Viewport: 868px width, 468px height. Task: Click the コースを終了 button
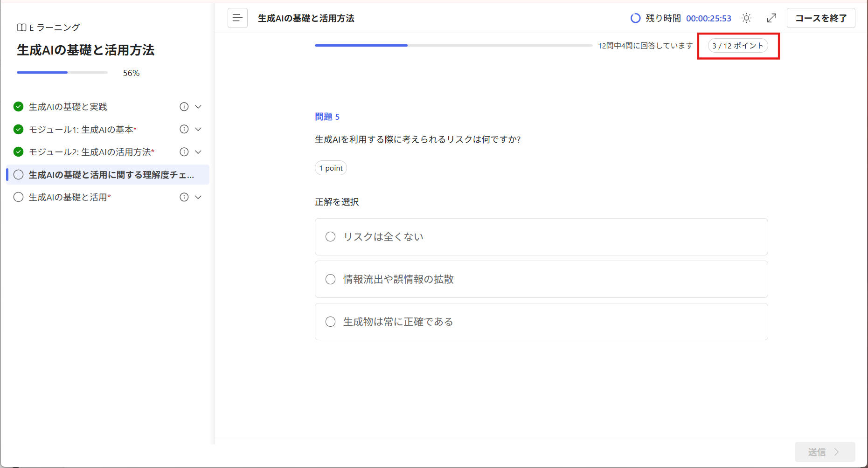[821, 18]
